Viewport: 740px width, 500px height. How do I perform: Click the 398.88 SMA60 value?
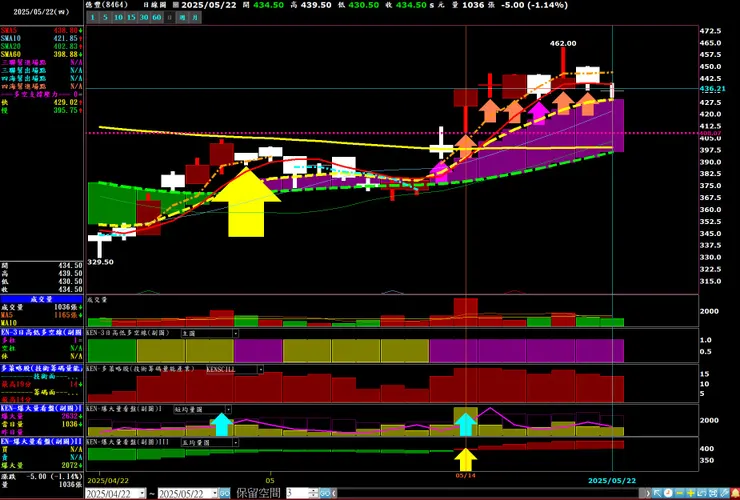(66, 54)
